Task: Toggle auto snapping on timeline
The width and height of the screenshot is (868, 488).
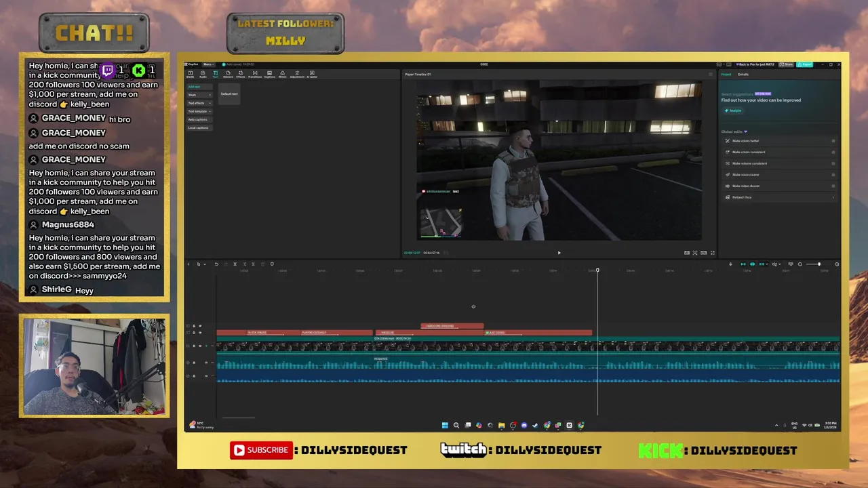Action: click(x=752, y=264)
